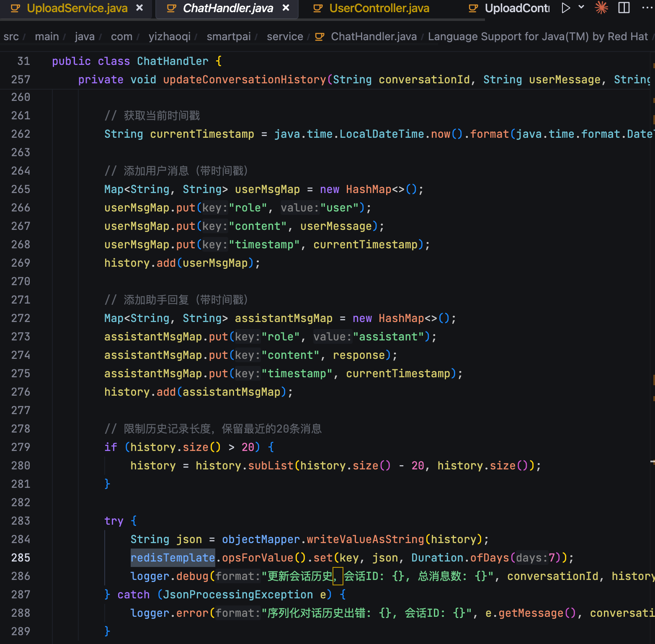Switch to the partially hidden UploadContr tab

coord(517,8)
